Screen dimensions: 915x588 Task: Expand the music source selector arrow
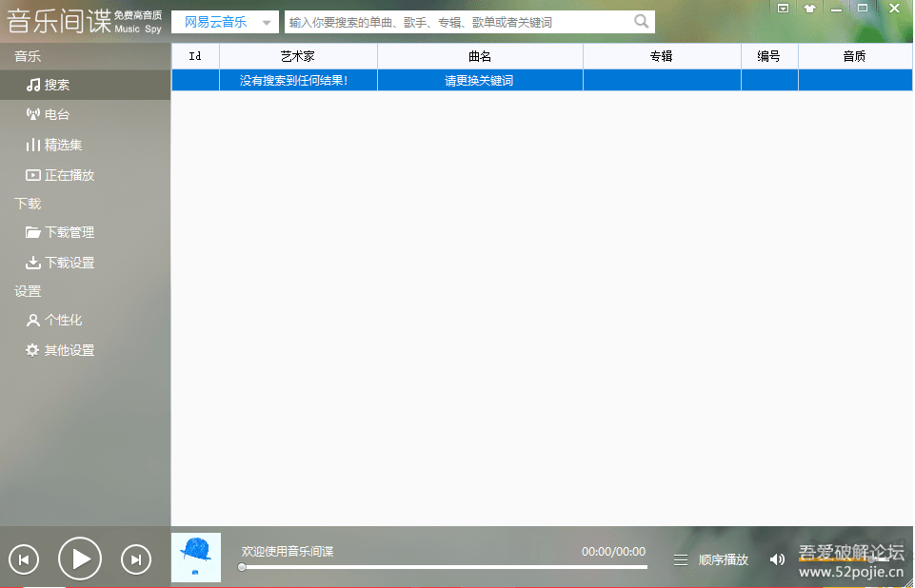266,21
